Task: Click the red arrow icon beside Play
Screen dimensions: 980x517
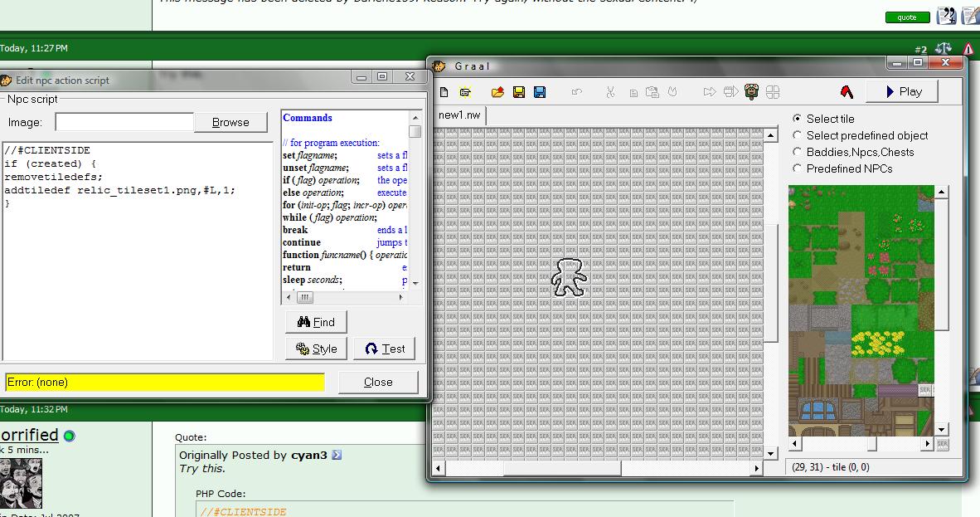Action: pyautogui.click(x=847, y=92)
